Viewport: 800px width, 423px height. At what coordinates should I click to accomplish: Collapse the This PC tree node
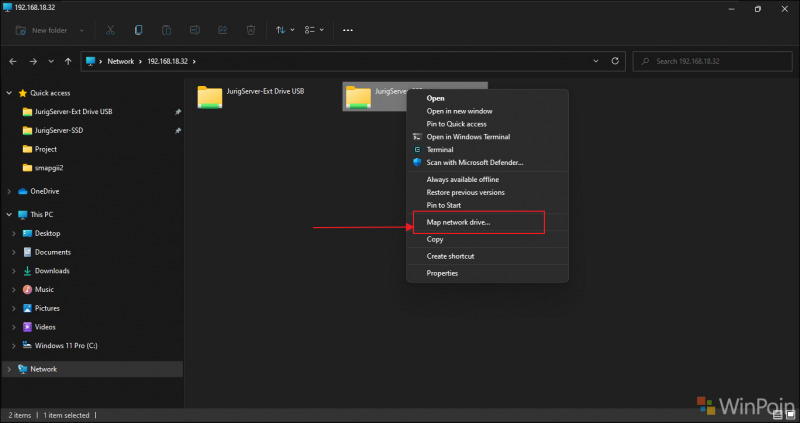[x=9, y=215]
